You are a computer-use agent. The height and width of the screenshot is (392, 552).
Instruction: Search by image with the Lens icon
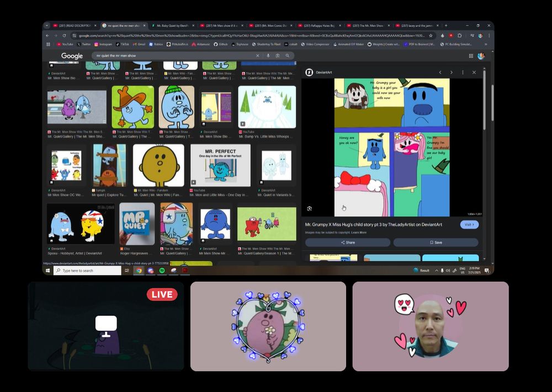click(x=278, y=56)
